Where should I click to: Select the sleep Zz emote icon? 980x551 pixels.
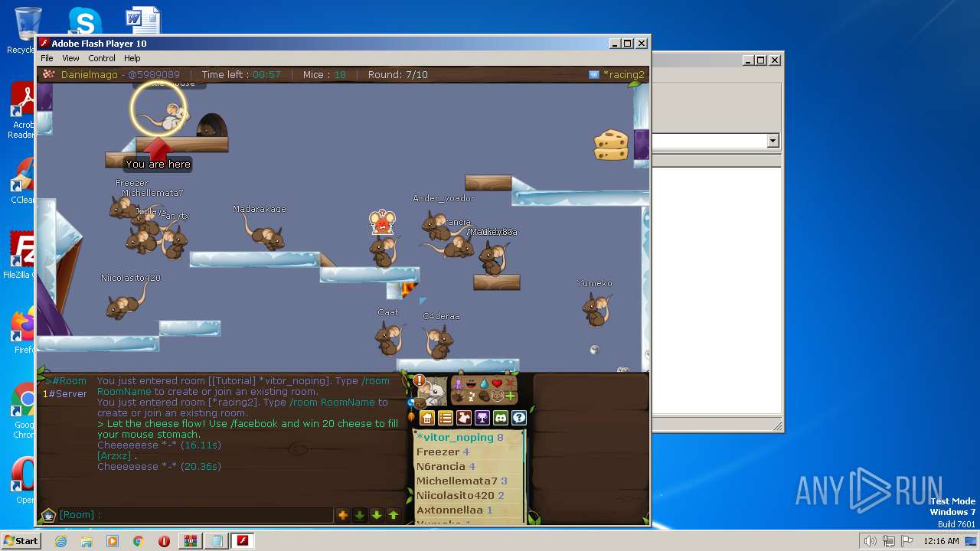pyautogui.click(x=472, y=396)
